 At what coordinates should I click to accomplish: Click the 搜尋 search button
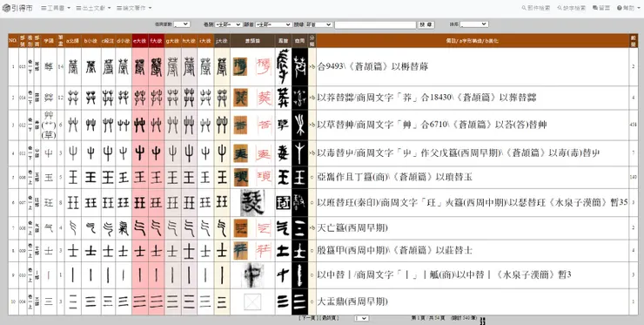click(x=426, y=24)
